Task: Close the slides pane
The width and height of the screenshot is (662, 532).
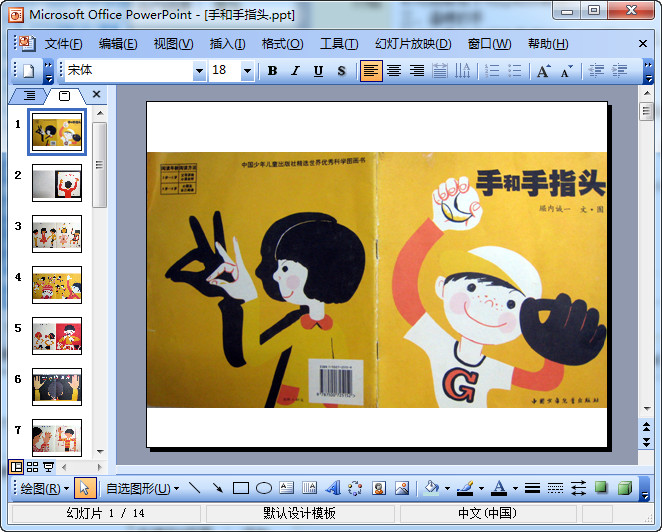Action: pyautogui.click(x=96, y=94)
